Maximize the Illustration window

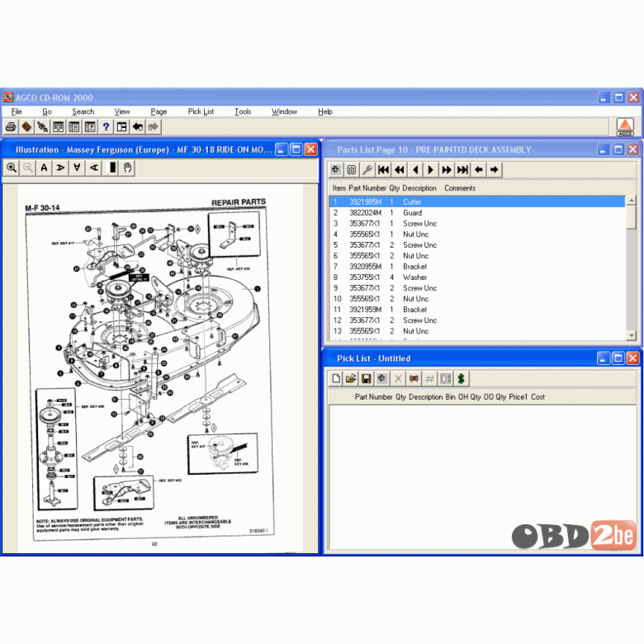(x=296, y=149)
